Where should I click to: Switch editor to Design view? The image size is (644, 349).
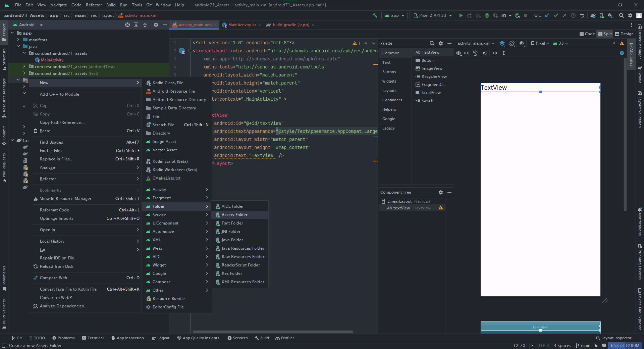pos(624,34)
